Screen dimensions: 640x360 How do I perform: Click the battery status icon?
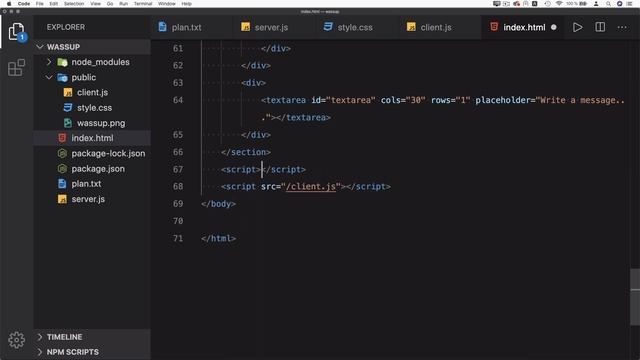[583, 4]
